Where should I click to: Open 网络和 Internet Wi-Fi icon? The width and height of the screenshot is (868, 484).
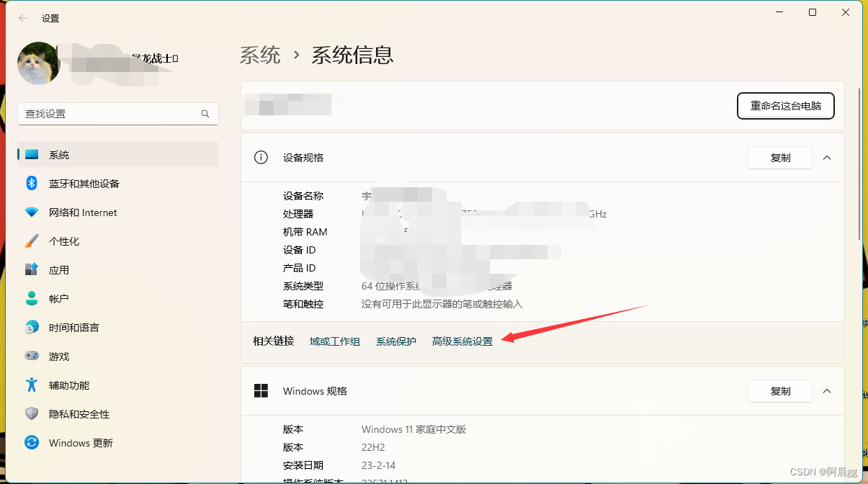pyautogui.click(x=32, y=212)
